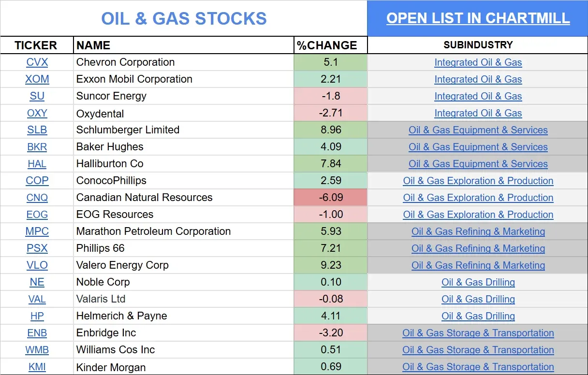The width and height of the screenshot is (588, 375).
Task: Select the KMI Kinder Morgan ticker link
Action: click(37, 367)
